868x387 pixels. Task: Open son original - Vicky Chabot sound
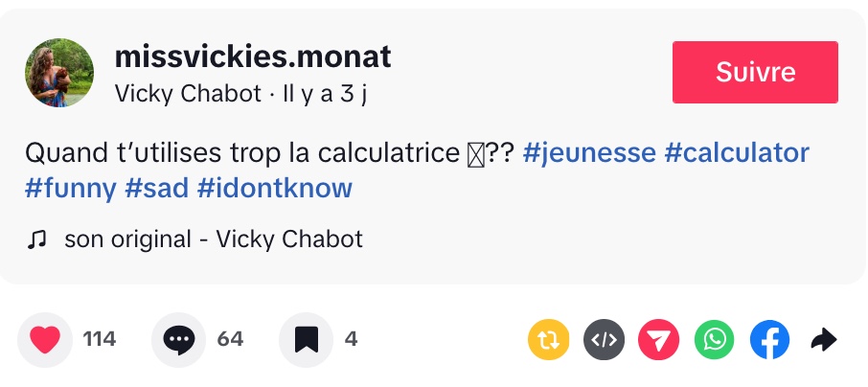coord(213,239)
